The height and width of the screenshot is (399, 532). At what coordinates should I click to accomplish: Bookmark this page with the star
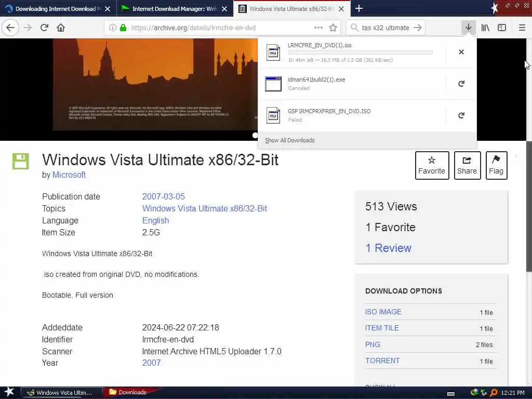[333, 28]
